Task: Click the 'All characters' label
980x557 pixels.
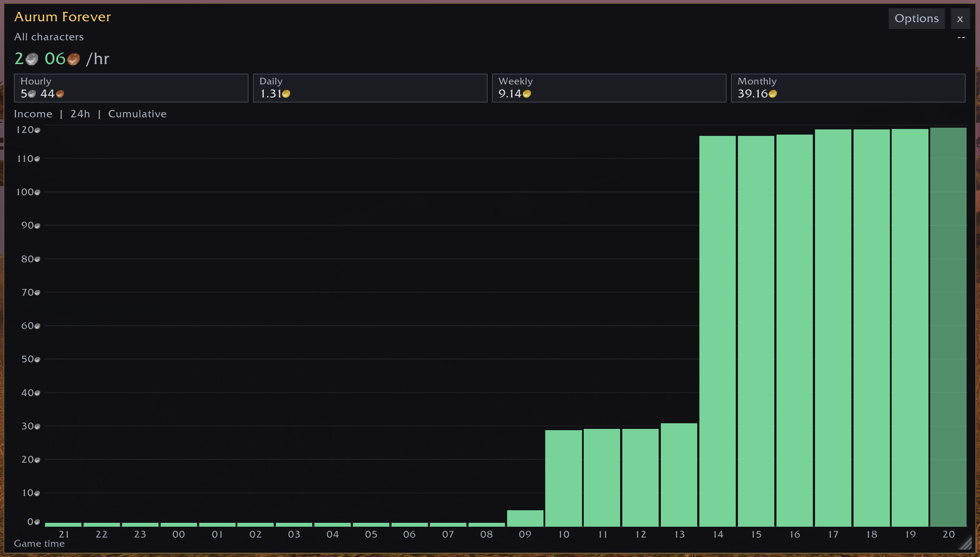Action: 49,37
